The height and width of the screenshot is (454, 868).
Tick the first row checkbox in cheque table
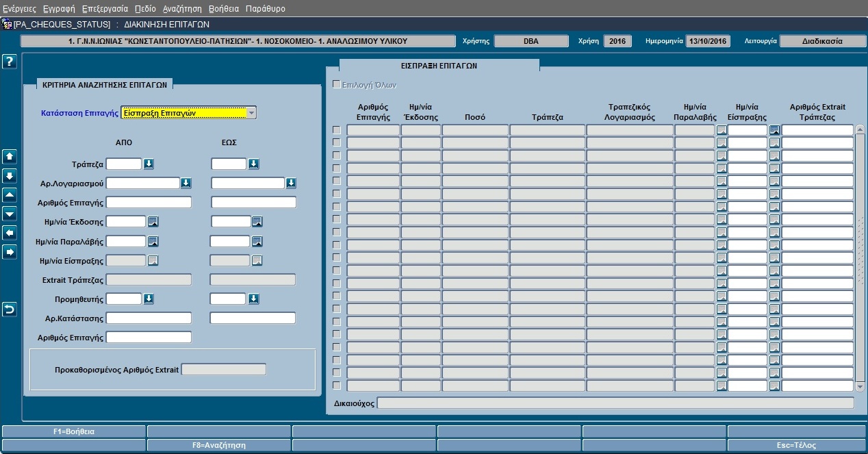(x=336, y=130)
